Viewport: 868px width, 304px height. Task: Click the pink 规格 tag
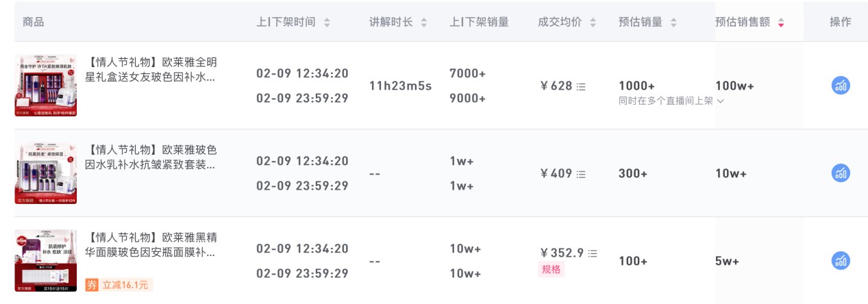pos(551,269)
